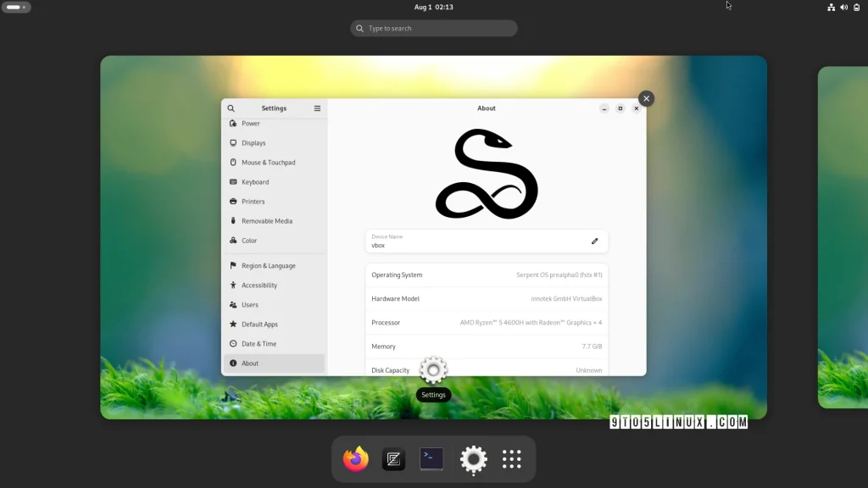
Task: Open the Users settings panel
Action: (x=250, y=305)
